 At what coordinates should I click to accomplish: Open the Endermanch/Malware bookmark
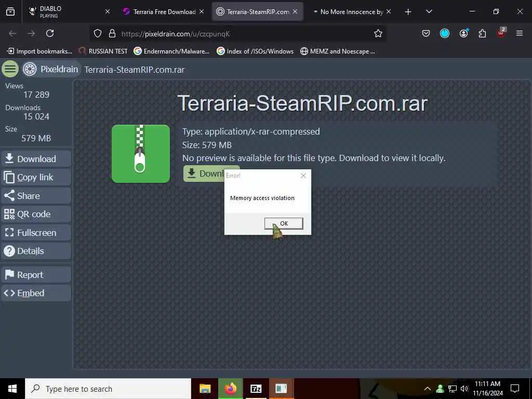coord(171,51)
